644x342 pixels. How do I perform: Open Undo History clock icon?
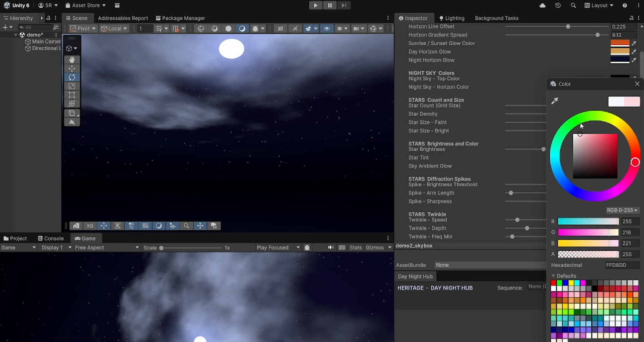[x=558, y=5]
